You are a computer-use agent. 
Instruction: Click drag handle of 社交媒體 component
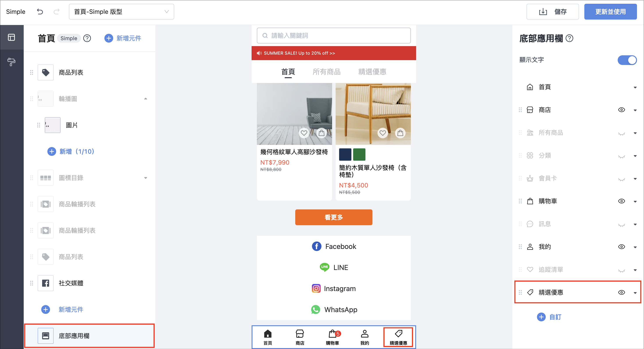[32, 283]
